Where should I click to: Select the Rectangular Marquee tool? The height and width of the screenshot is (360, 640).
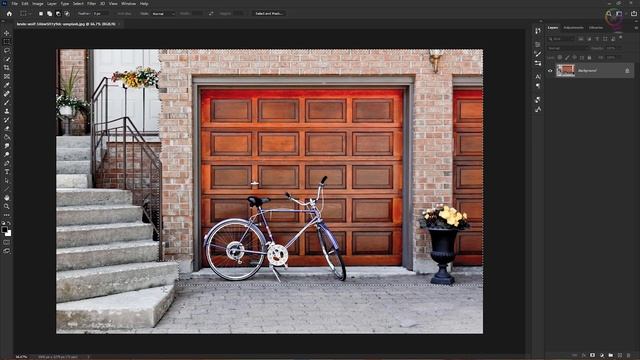(x=7, y=42)
